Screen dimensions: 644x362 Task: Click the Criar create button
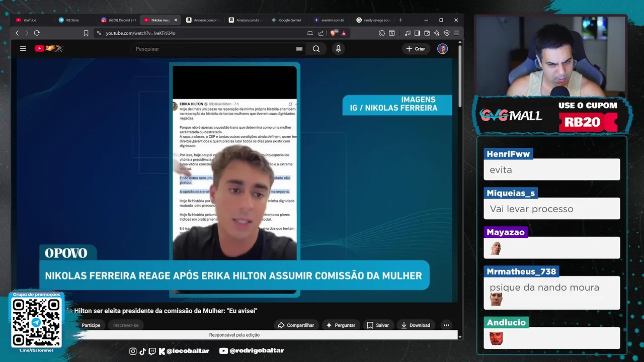416,49
